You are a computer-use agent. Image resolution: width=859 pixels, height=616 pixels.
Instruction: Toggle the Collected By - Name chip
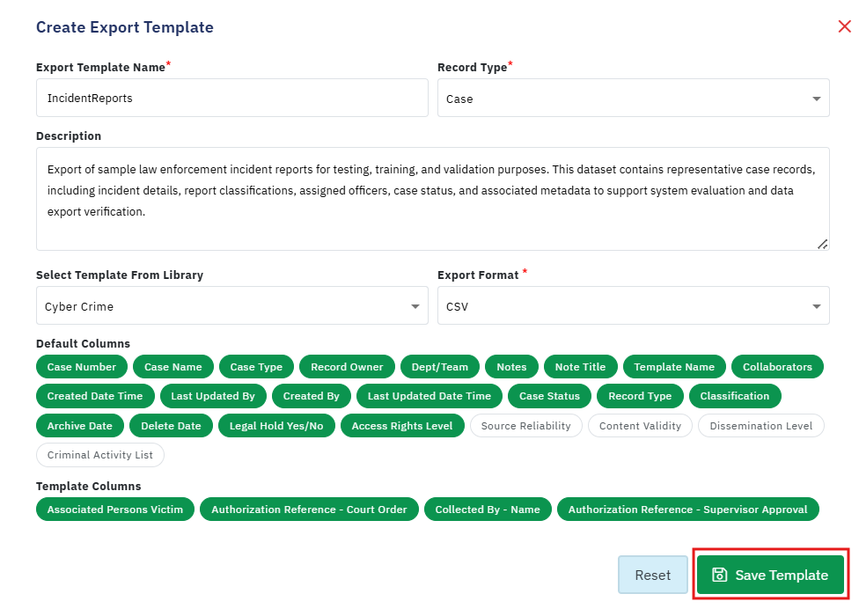pos(488,509)
